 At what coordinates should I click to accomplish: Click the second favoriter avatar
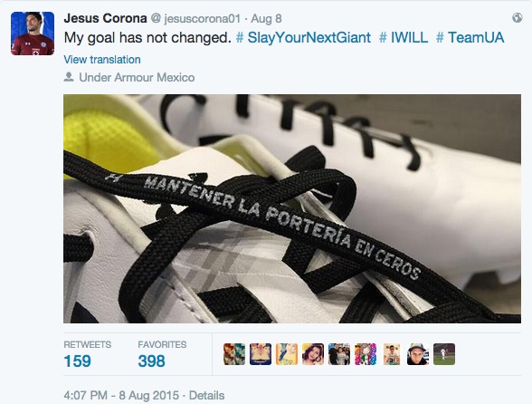pos(261,354)
